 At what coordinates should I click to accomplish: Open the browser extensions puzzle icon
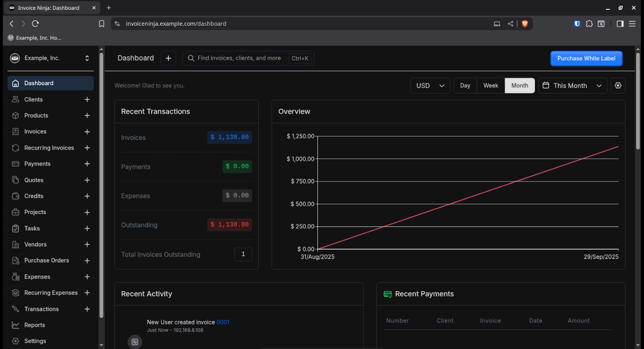tap(589, 23)
